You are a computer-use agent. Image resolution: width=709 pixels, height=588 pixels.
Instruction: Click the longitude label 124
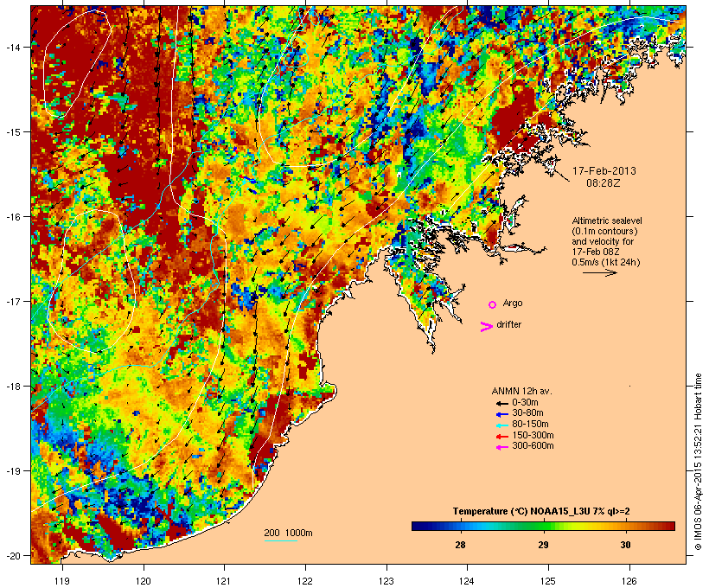coord(467,581)
